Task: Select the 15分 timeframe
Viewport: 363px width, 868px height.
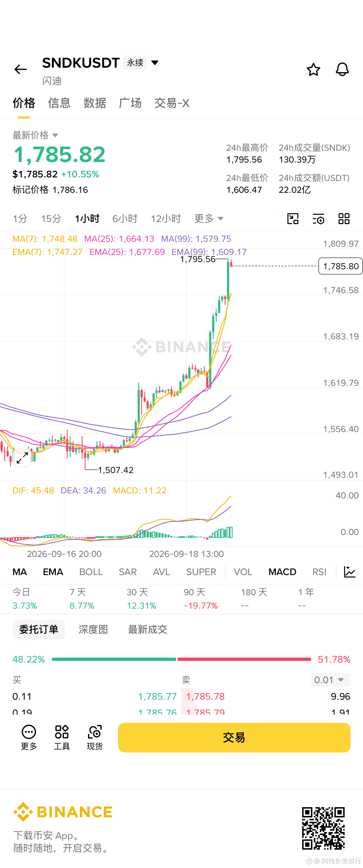Action: (51, 219)
